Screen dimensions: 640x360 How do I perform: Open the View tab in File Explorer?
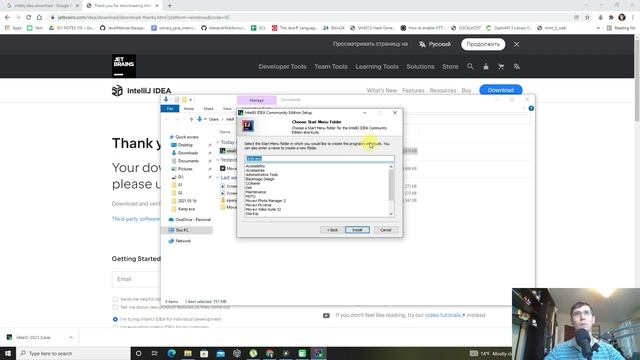tap(227, 109)
